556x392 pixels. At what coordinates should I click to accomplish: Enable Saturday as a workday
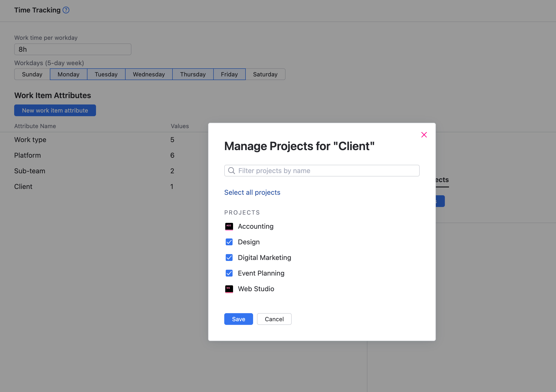[265, 74]
